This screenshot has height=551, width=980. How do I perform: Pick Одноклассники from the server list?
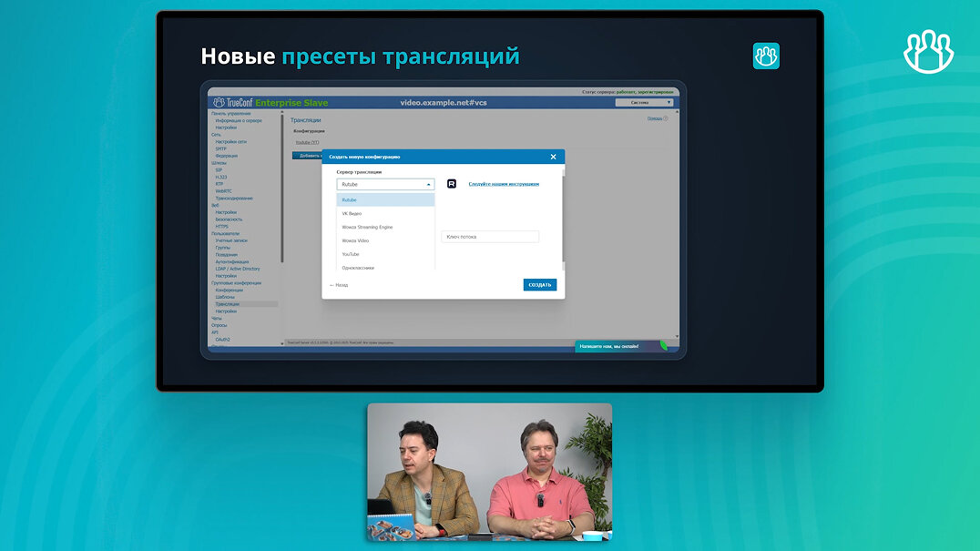pos(385,267)
